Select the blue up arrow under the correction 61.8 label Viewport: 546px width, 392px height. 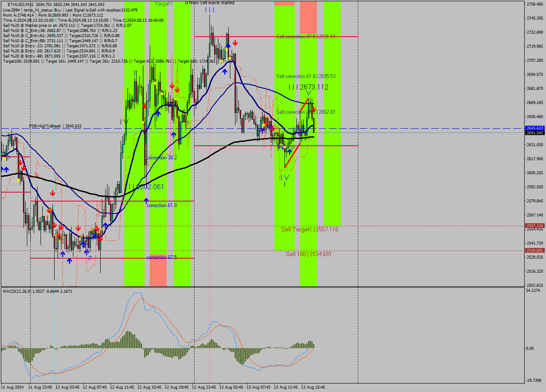pos(146,201)
